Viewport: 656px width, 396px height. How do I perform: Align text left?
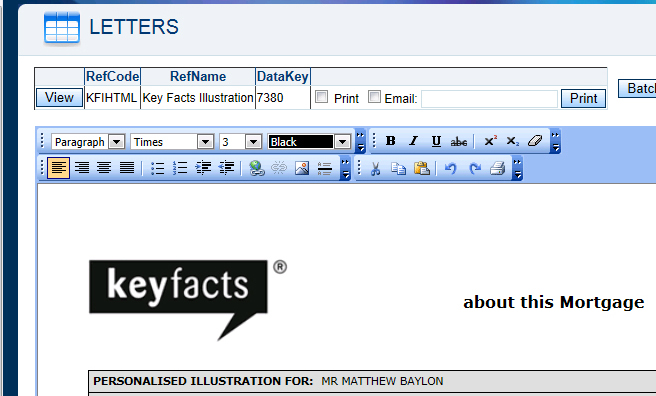tap(59, 168)
